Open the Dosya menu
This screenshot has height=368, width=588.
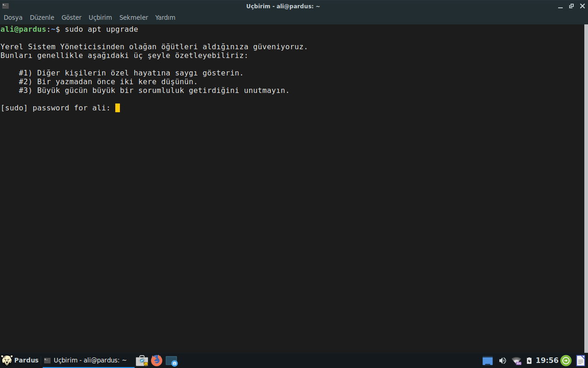13,17
